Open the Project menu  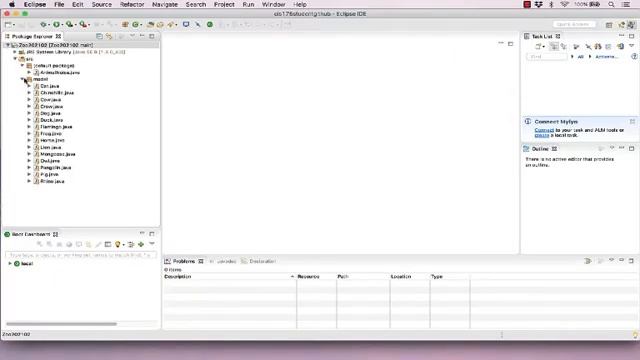[224, 4]
